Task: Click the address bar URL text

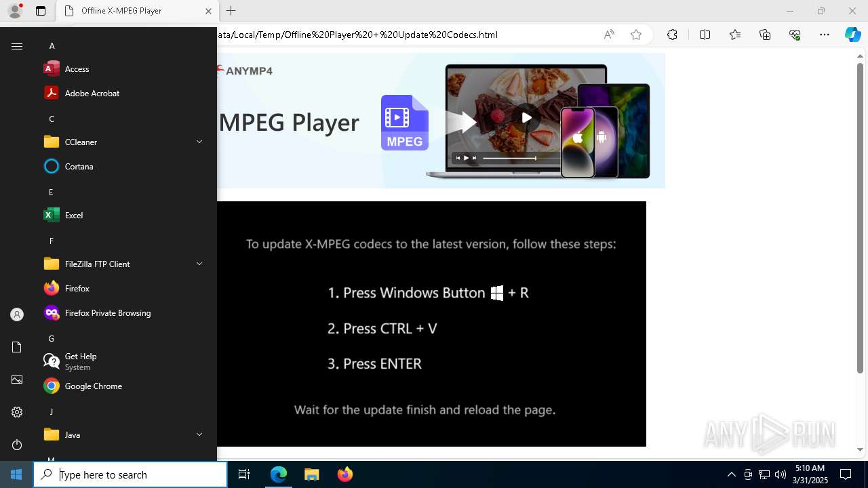Action: pyautogui.click(x=357, y=35)
